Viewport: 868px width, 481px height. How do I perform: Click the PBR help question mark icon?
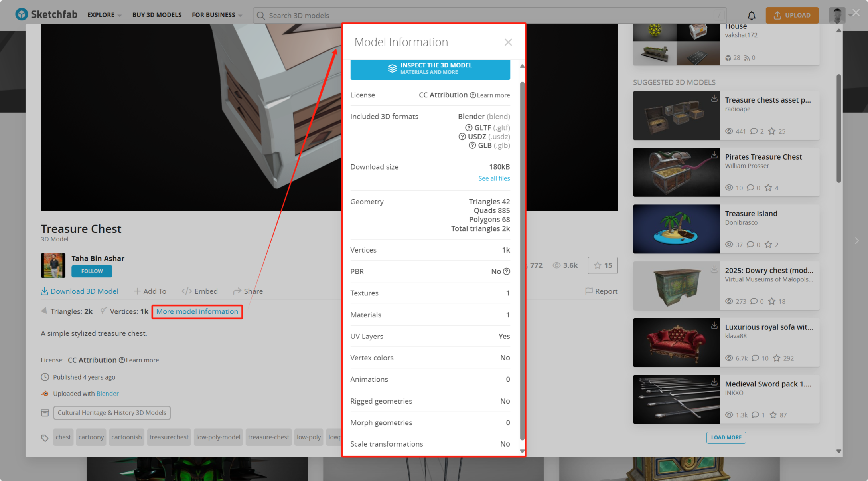pos(507,271)
